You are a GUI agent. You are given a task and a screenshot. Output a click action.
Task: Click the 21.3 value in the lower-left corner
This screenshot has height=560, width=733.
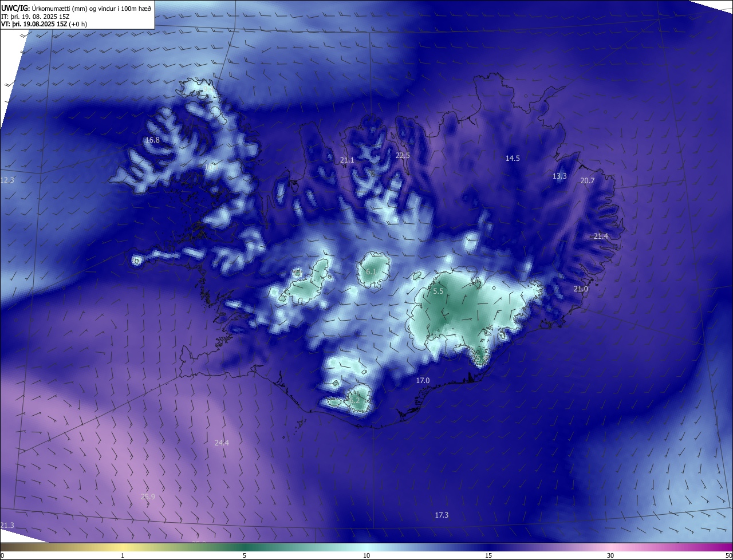[x=7, y=526]
